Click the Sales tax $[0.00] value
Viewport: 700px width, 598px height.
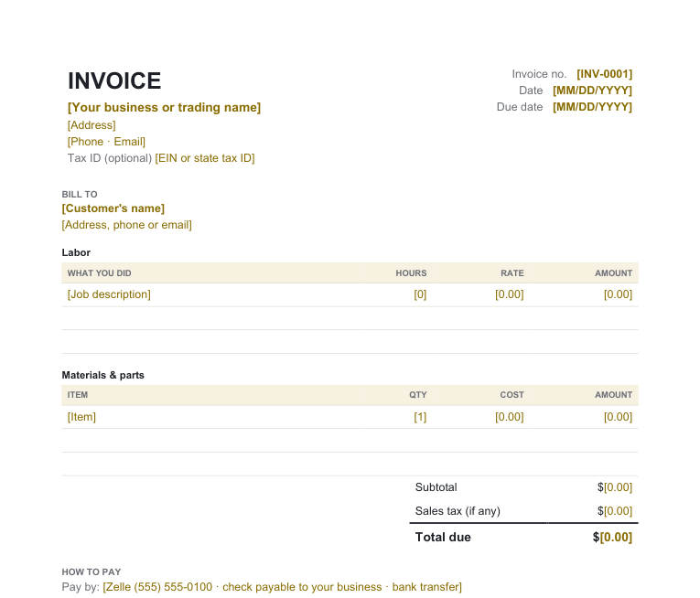coord(615,511)
